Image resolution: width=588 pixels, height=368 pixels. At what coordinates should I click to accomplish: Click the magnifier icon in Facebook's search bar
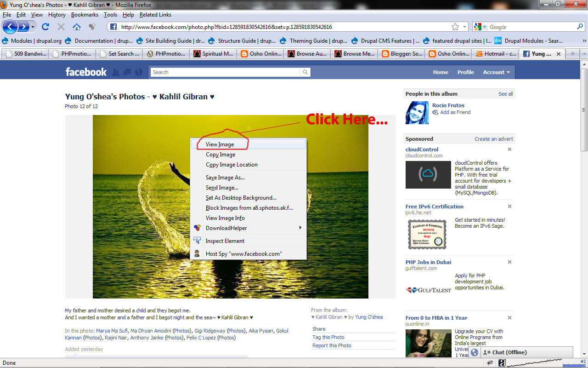click(305, 72)
